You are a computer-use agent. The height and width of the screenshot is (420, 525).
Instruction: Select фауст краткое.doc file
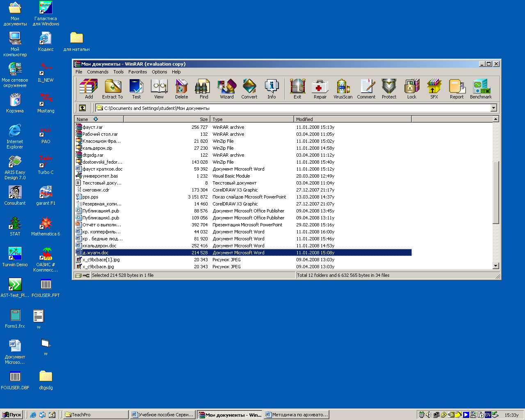coord(243,169)
